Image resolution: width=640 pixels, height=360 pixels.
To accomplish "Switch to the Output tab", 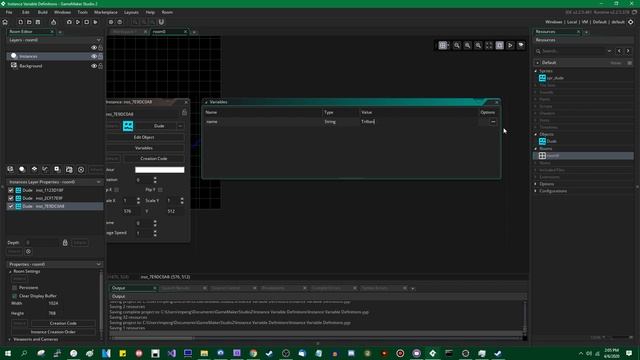I will click(133, 288).
